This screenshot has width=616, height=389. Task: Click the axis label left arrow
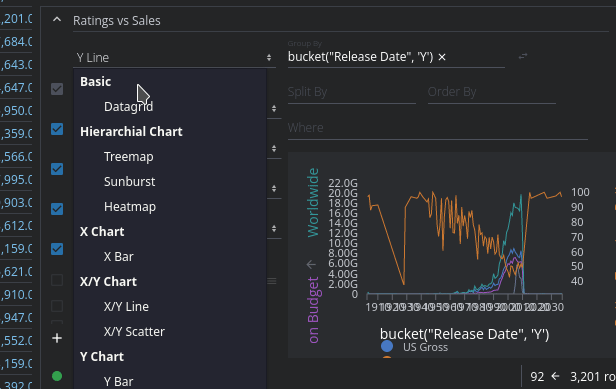point(311,264)
